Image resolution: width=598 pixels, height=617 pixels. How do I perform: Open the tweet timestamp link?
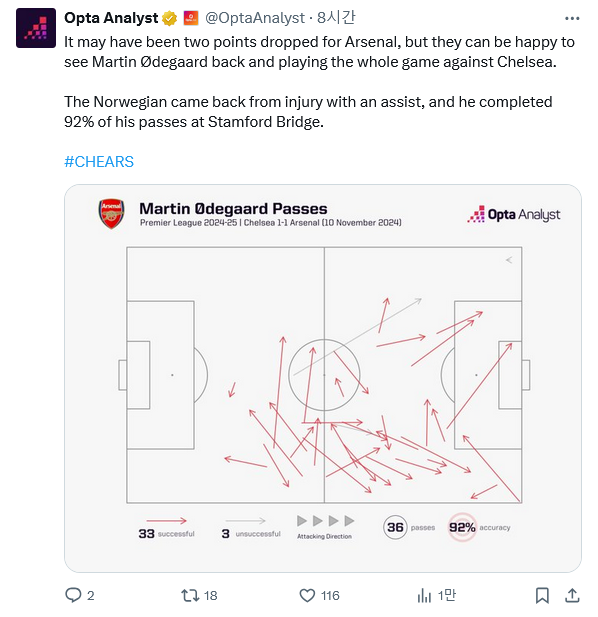coord(336,17)
